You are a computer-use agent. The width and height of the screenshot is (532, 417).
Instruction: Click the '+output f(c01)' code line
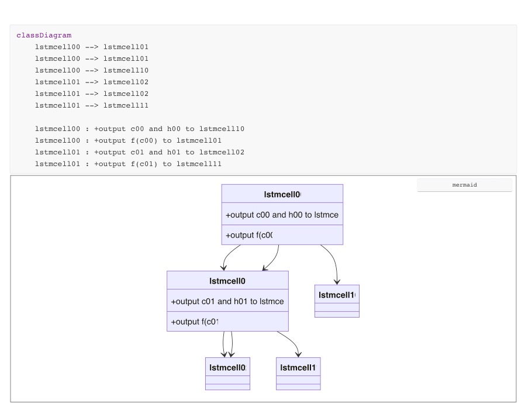(x=132, y=164)
